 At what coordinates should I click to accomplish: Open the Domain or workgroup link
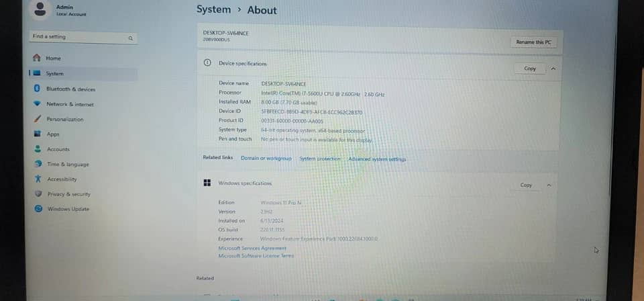[x=266, y=159]
